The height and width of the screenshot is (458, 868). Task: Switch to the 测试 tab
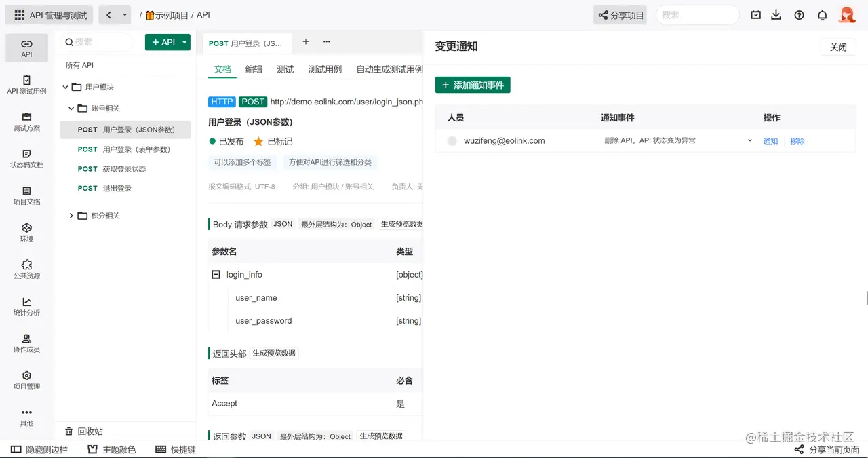(x=285, y=69)
